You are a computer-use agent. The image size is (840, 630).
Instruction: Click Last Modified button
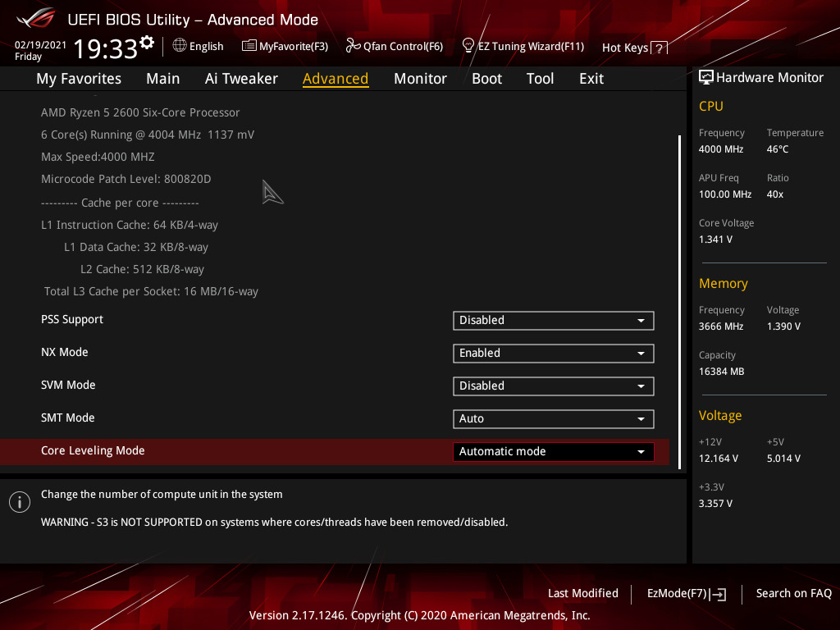click(x=583, y=593)
